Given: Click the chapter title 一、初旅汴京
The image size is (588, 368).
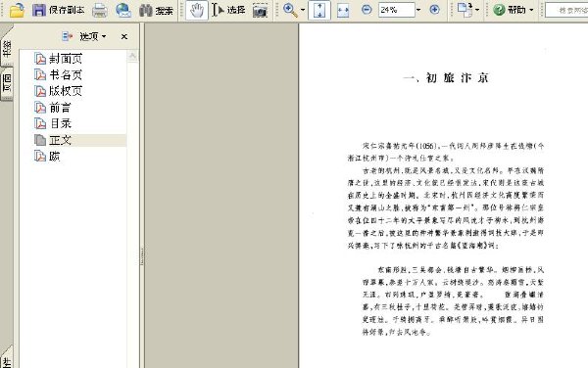Looking at the screenshot, I should click(446, 78).
